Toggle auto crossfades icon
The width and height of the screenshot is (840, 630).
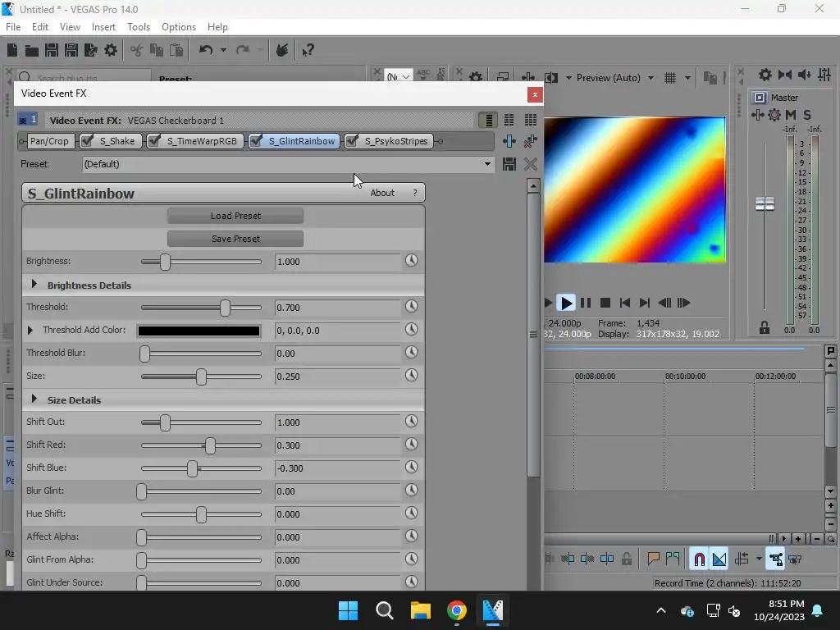[719, 559]
